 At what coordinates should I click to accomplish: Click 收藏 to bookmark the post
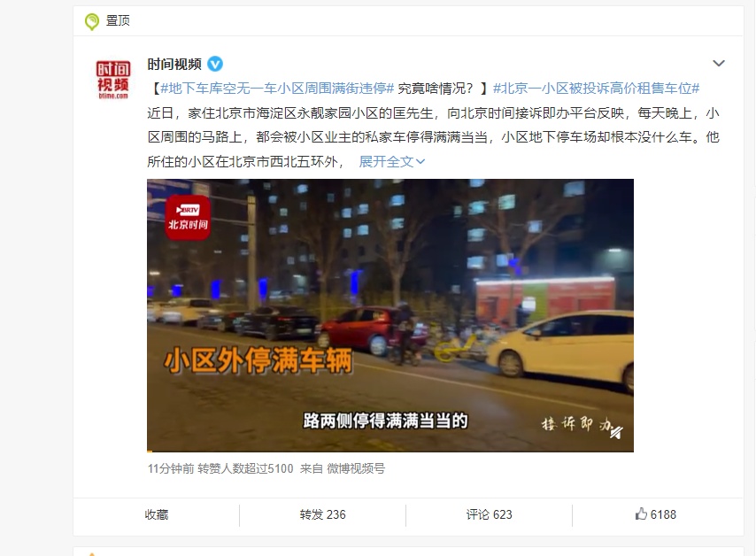[x=157, y=514]
